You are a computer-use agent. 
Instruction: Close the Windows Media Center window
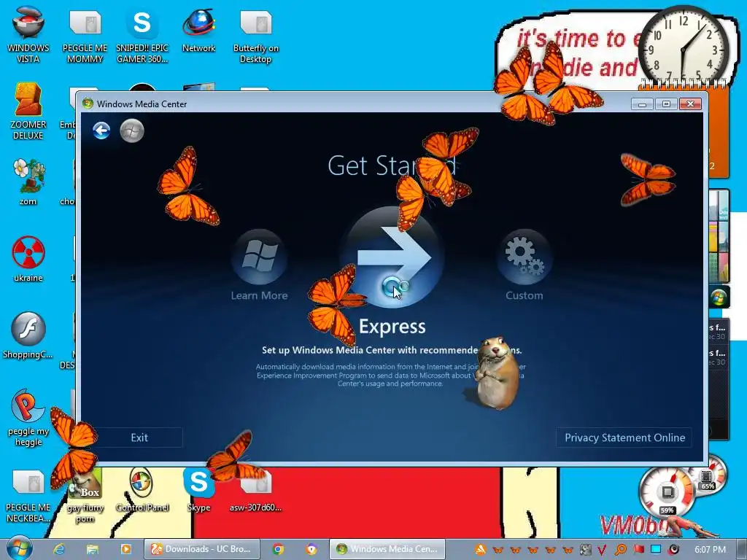point(690,104)
